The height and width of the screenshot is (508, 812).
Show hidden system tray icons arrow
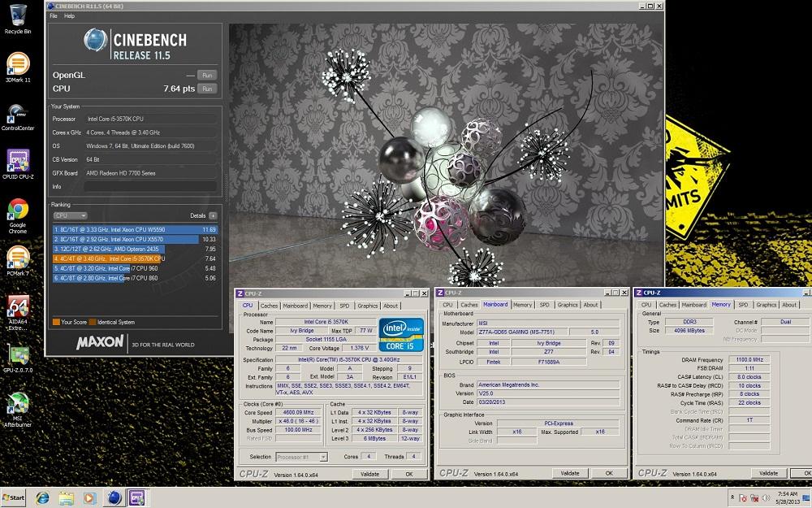[732, 497]
